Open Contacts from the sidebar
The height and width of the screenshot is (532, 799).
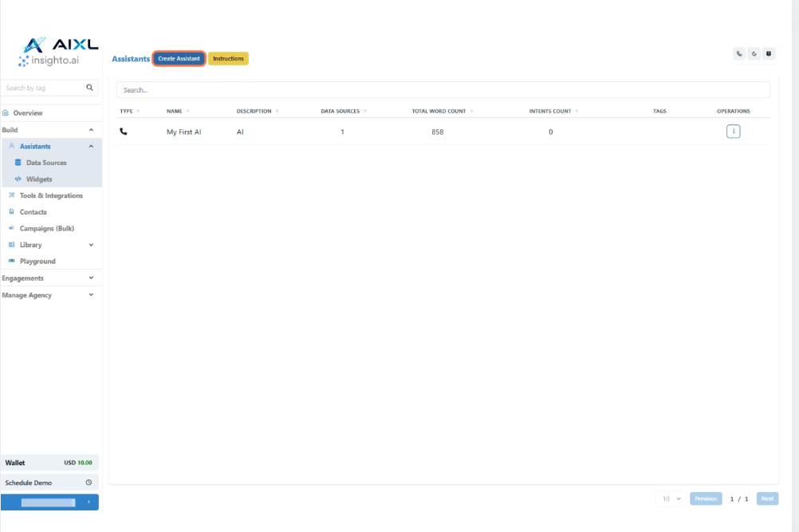coord(33,212)
